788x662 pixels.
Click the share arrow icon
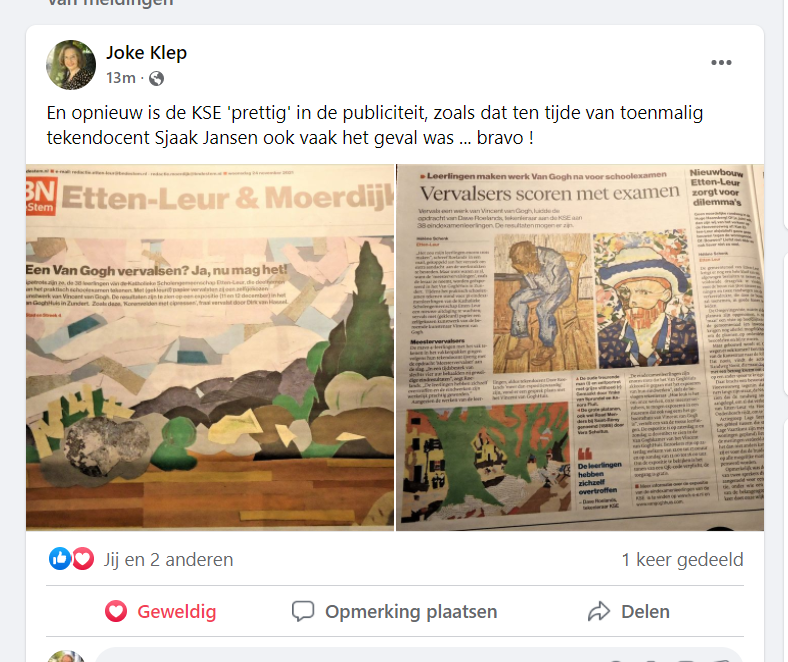point(599,611)
